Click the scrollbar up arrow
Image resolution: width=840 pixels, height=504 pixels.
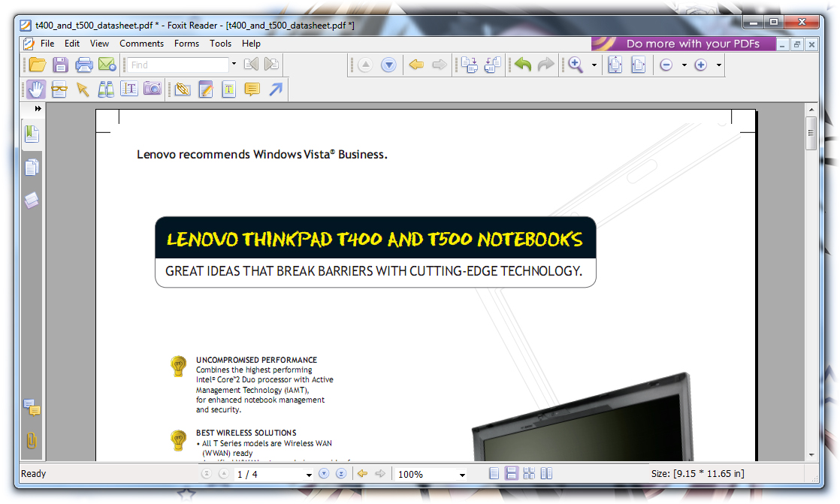[811, 109]
